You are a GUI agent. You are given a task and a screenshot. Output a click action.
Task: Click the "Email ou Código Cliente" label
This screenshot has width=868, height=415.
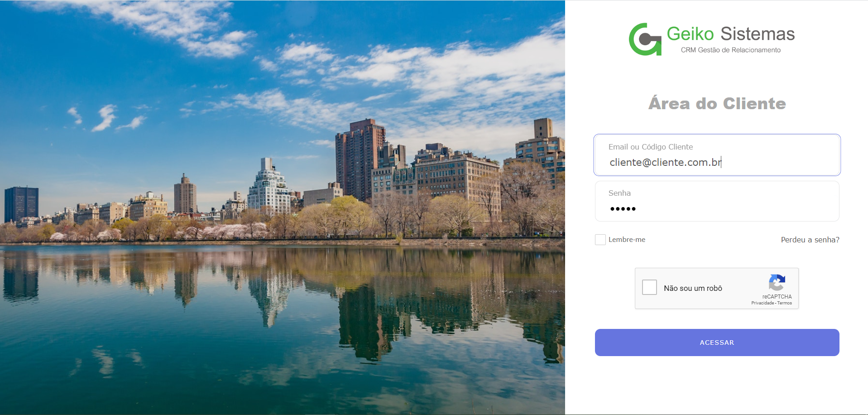coord(651,147)
